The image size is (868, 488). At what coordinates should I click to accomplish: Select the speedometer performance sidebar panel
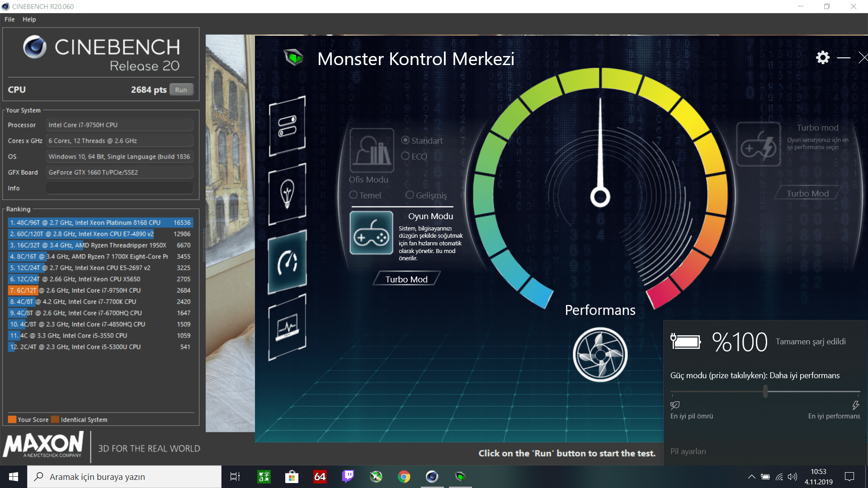coord(288,262)
